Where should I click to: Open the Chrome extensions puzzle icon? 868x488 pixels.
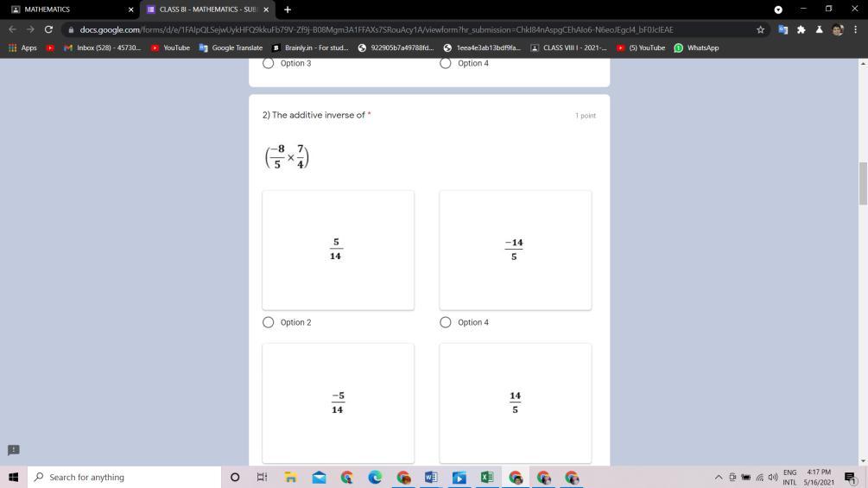(801, 29)
